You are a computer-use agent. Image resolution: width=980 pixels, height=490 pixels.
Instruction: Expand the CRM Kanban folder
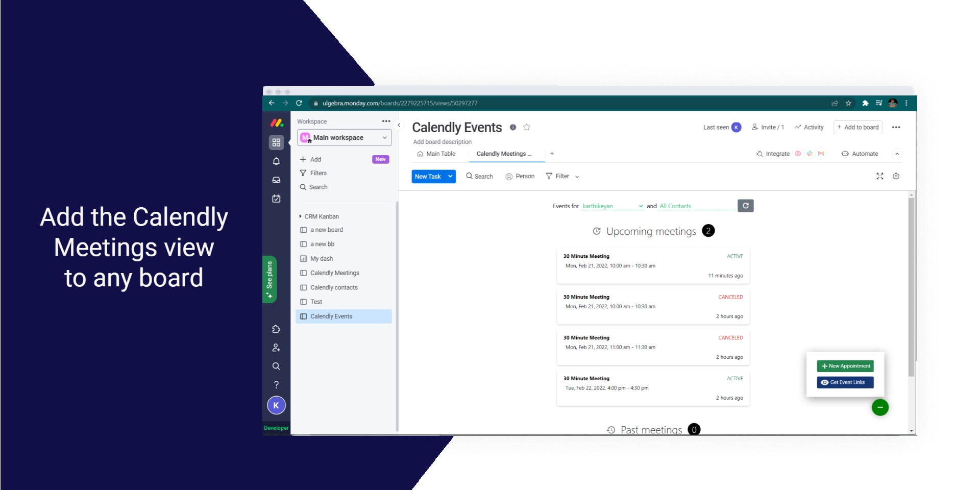[319, 216]
